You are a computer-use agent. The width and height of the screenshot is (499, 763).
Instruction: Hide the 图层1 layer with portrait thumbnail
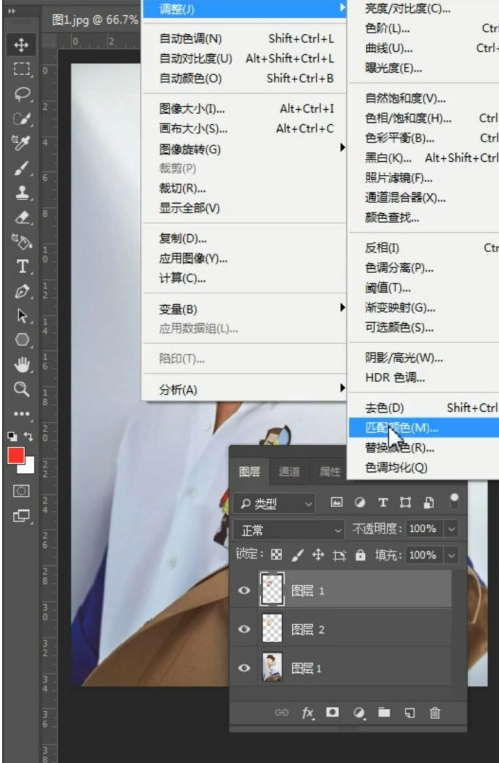(x=244, y=668)
